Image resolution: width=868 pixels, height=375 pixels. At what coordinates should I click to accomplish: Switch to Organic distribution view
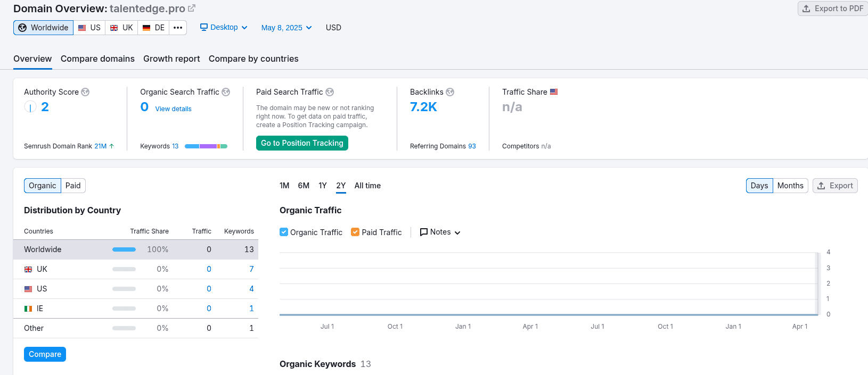click(x=43, y=186)
